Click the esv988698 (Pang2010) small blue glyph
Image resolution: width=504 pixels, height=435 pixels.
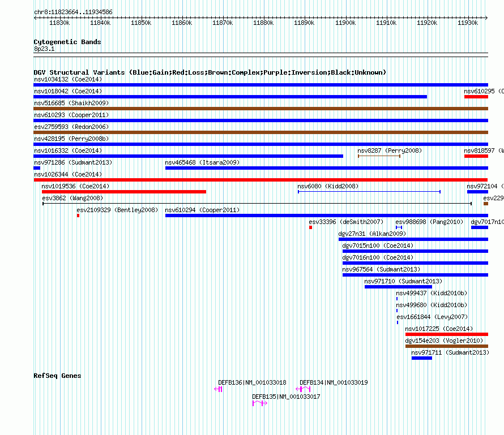click(399, 227)
